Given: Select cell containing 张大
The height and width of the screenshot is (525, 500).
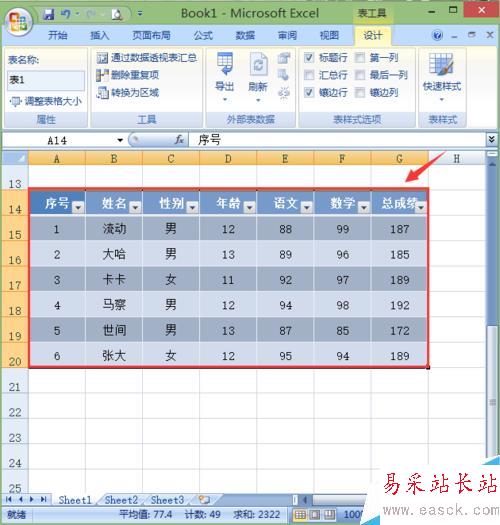Looking at the screenshot, I should tap(114, 355).
